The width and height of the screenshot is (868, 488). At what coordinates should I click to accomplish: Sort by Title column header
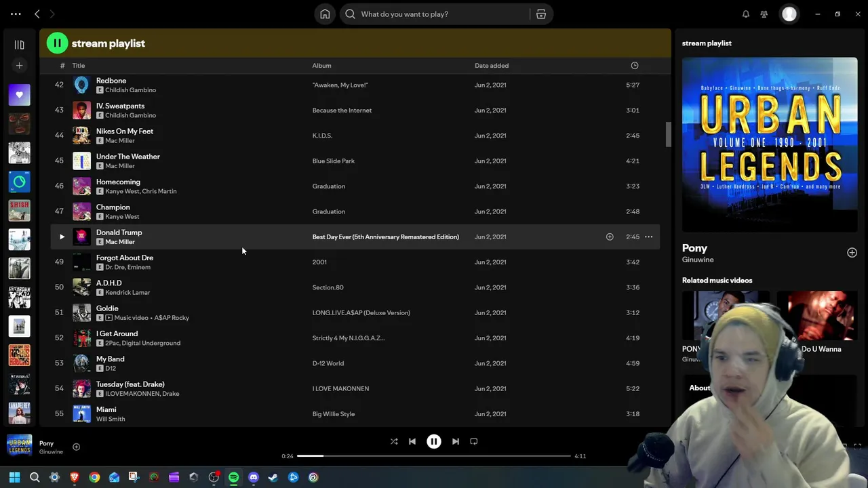[x=79, y=66]
